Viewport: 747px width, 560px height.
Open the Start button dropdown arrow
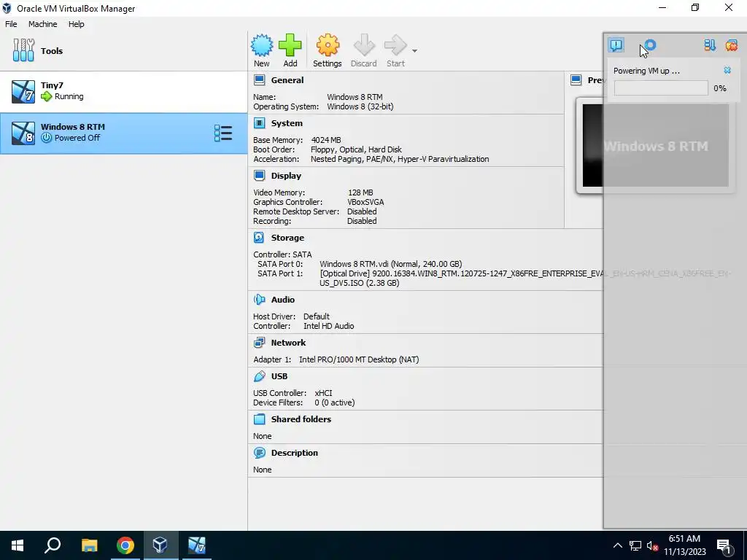[x=414, y=51]
